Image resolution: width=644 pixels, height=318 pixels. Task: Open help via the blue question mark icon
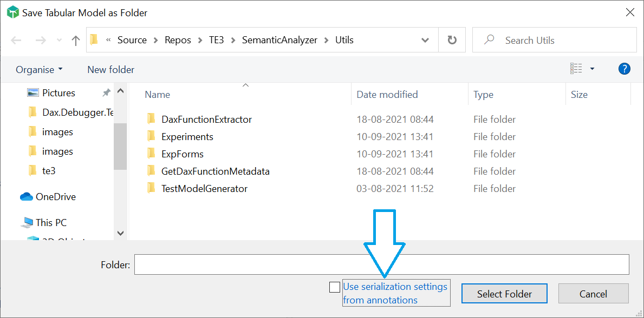624,69
